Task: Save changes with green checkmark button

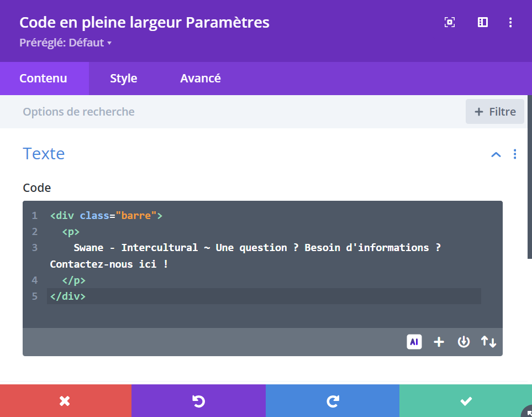Action: (x=466, y=401)
